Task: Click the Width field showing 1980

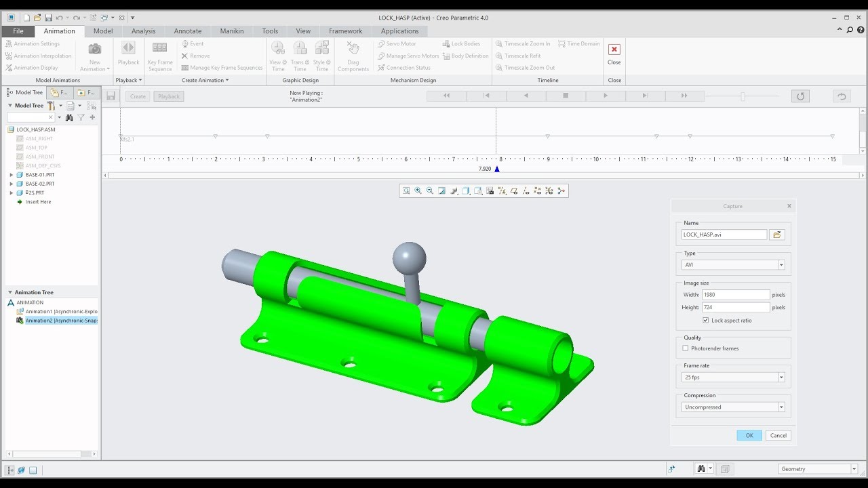Action: click(736, 295)
